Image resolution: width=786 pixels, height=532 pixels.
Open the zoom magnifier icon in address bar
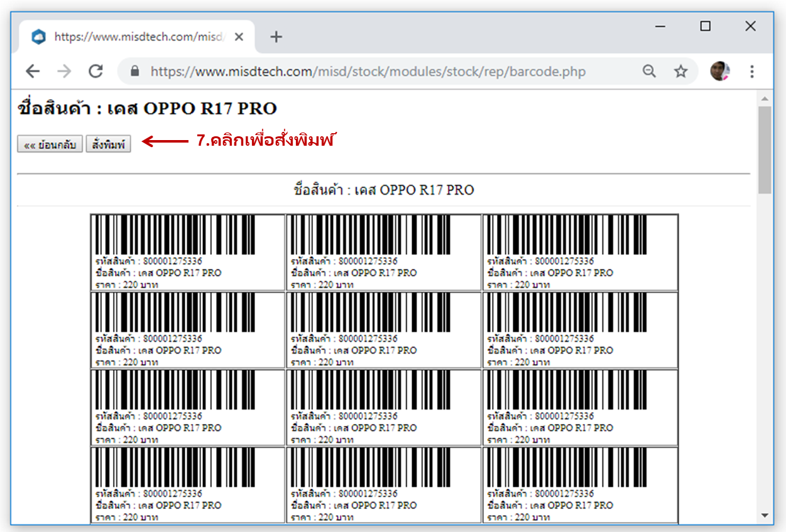650,72
